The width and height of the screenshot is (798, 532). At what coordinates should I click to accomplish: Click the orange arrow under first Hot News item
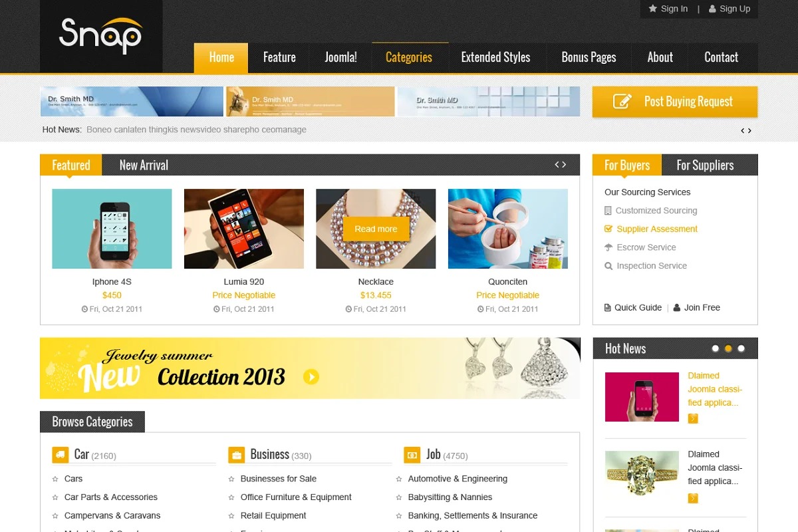(x=693, y=418)
